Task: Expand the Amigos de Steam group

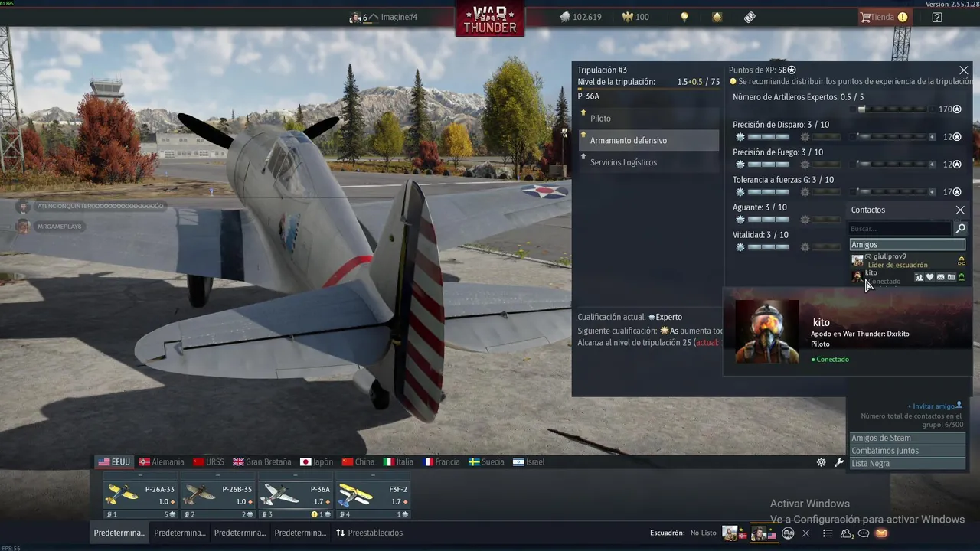Action: coord(907,439)
